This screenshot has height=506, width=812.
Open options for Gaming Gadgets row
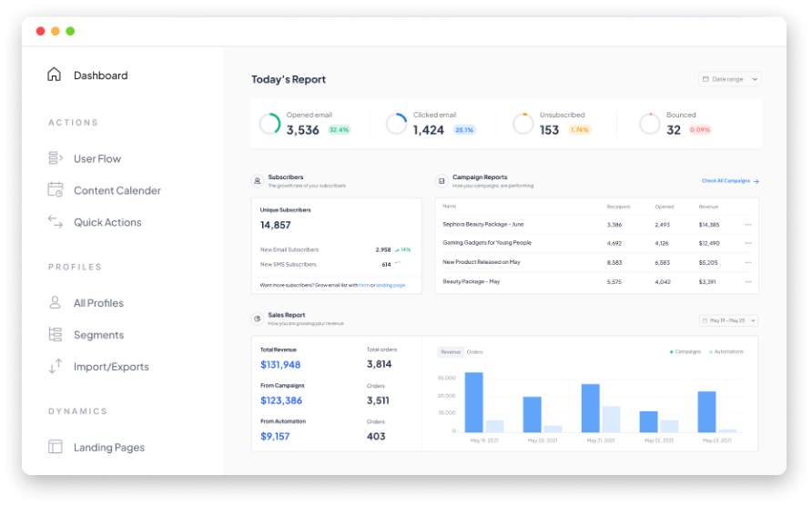pyautogui.click(x=748, y=243)
